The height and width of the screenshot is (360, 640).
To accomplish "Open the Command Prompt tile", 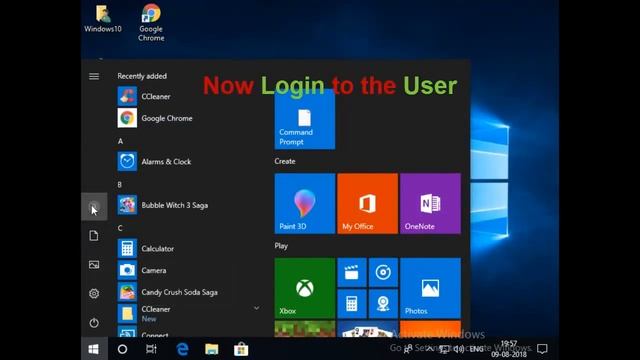I will (x=305, y=119).
